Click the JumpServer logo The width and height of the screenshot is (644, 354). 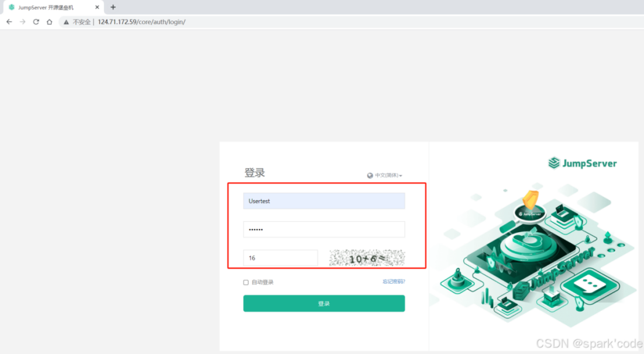click(583, 163)
